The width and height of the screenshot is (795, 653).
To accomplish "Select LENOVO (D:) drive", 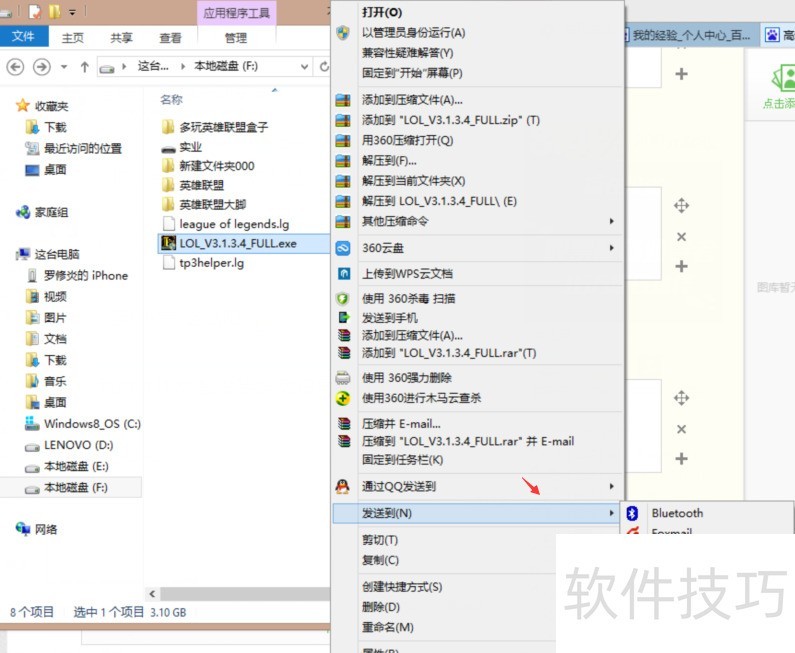I will point(78,445).
